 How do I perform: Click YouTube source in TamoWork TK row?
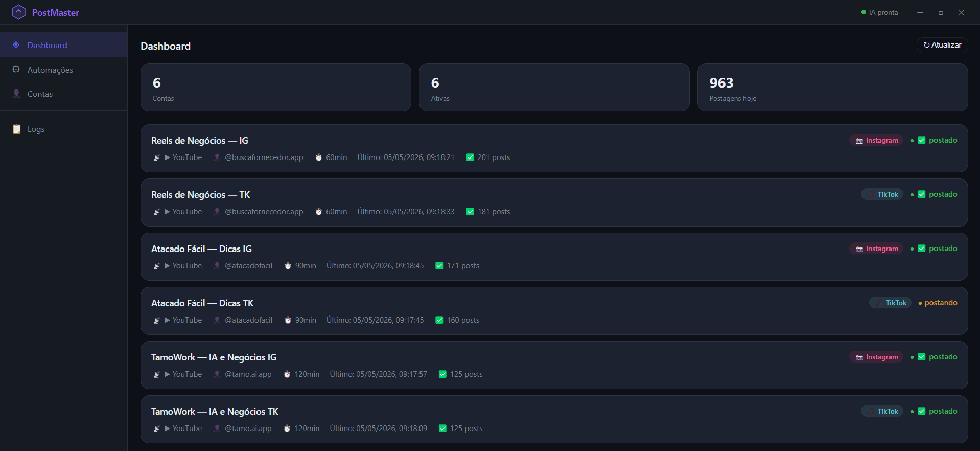tap(183, 429)
